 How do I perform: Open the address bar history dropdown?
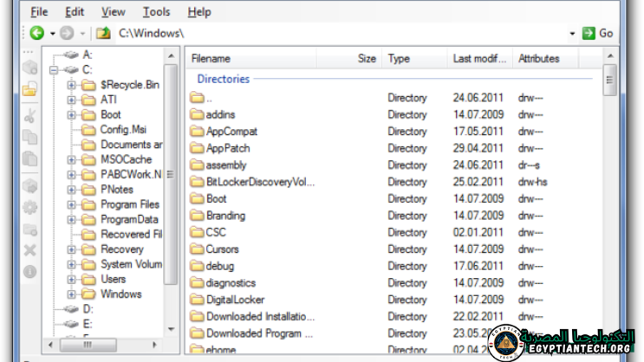tap(572, 33)
